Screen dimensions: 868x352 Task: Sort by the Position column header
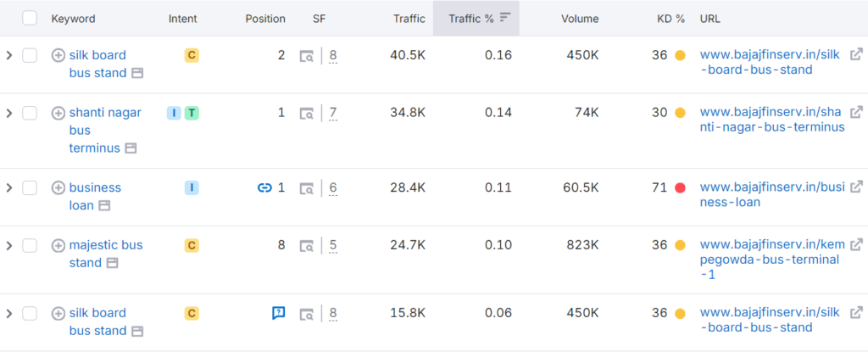[265, 19]
